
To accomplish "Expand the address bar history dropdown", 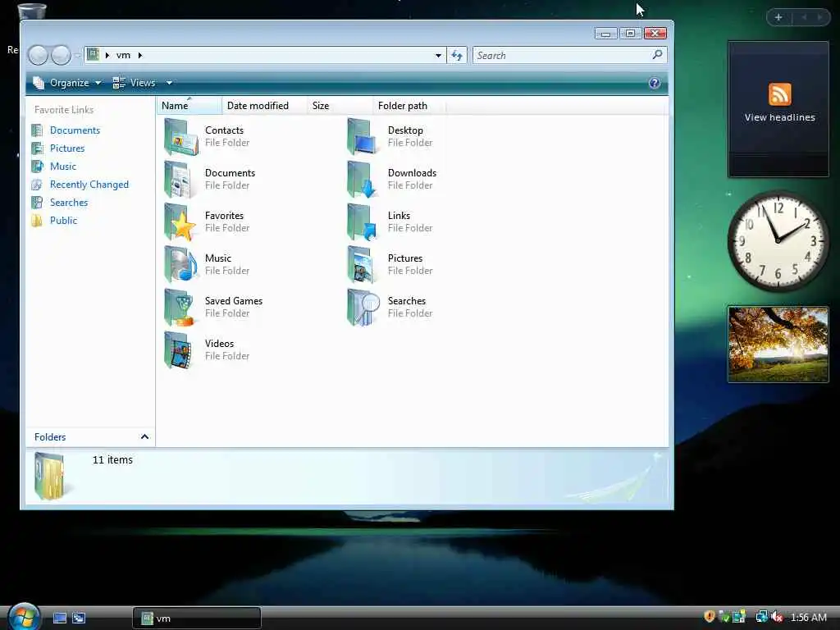I will [x=438, y=55].
